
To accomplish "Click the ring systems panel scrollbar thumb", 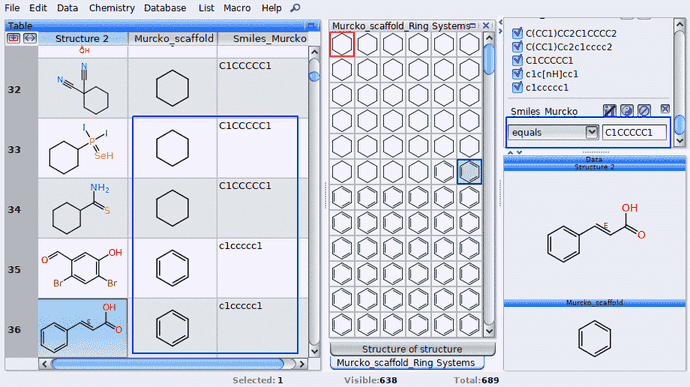I will coord(488,59).
